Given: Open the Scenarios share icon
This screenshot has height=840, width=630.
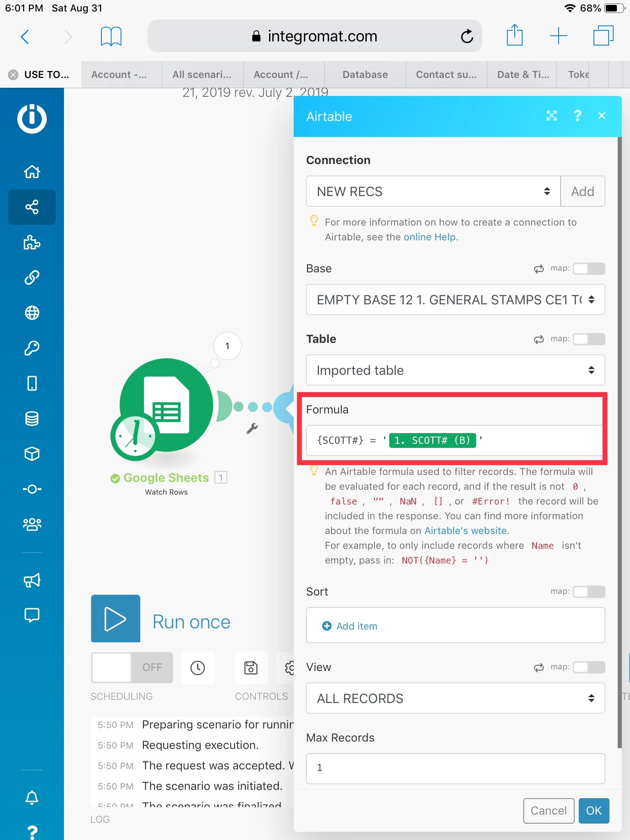Looking at the screenshot, I should [32, 207].
